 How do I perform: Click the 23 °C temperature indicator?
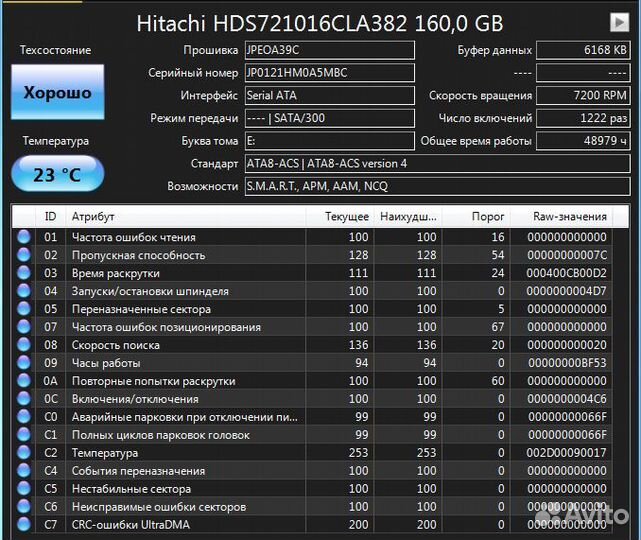58,174
